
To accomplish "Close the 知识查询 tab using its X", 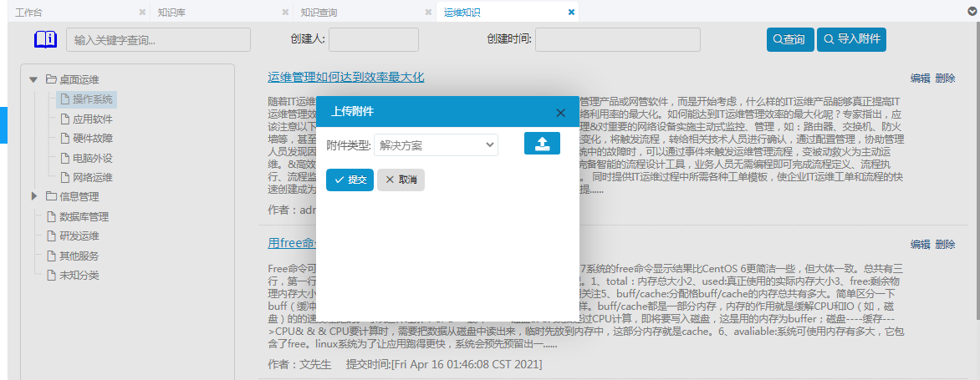I will point(428,13).
